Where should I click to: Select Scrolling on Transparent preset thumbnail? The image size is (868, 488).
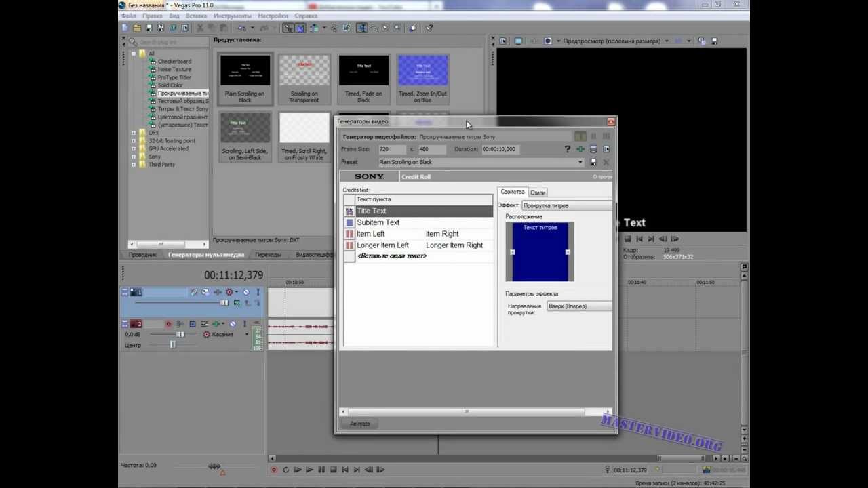click(x=304, y=80)
